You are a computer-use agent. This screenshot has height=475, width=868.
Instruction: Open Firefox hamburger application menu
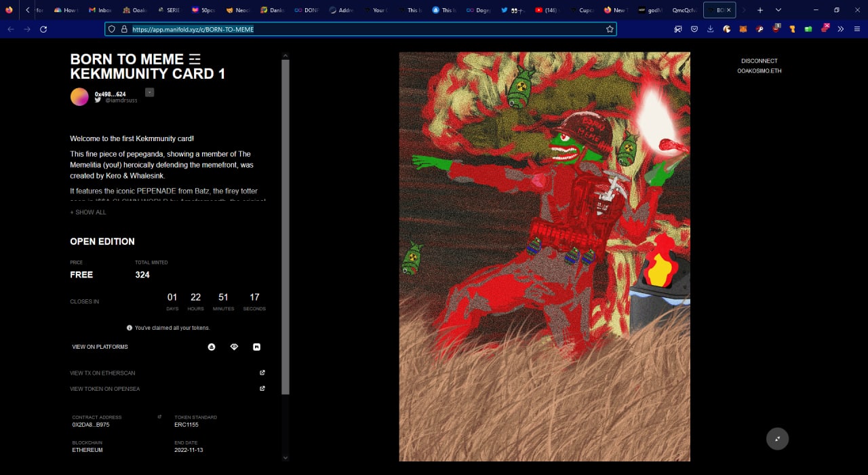(857, 29)
